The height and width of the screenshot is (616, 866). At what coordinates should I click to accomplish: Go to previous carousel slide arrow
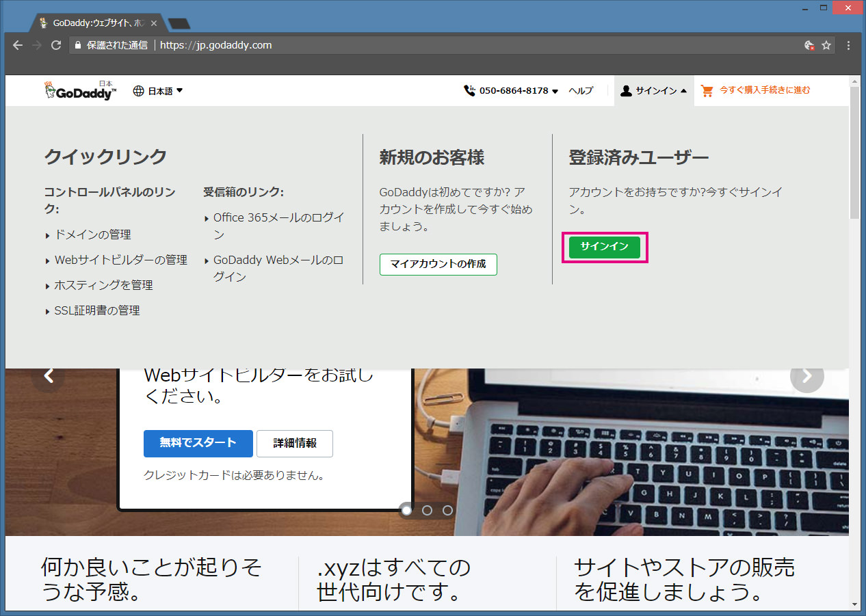pos(49,375)
